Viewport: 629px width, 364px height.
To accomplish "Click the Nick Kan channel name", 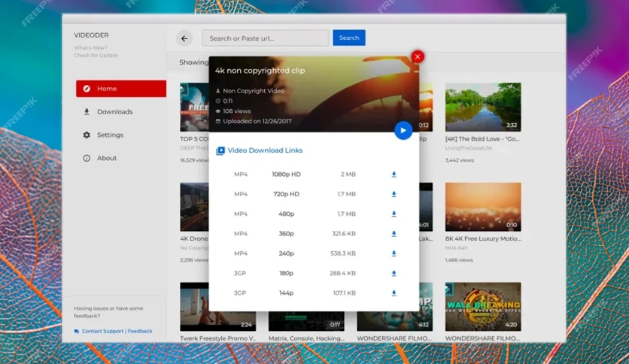I will click(457, 248).
